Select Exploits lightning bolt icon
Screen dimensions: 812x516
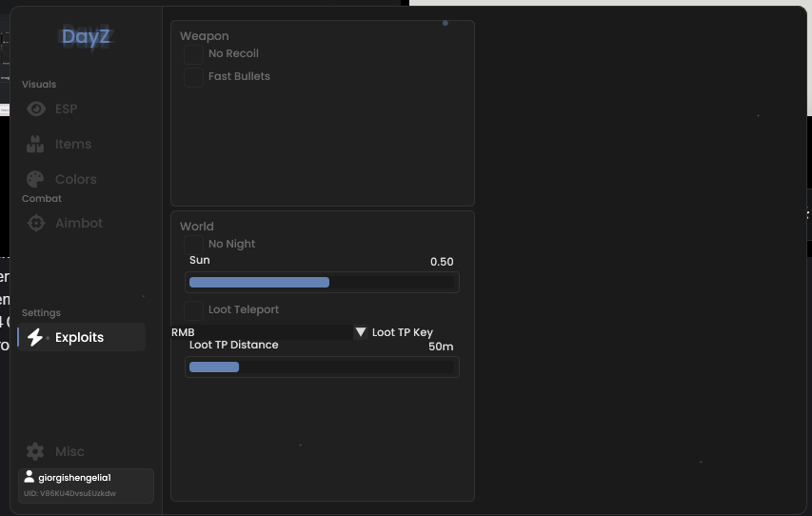35,337
